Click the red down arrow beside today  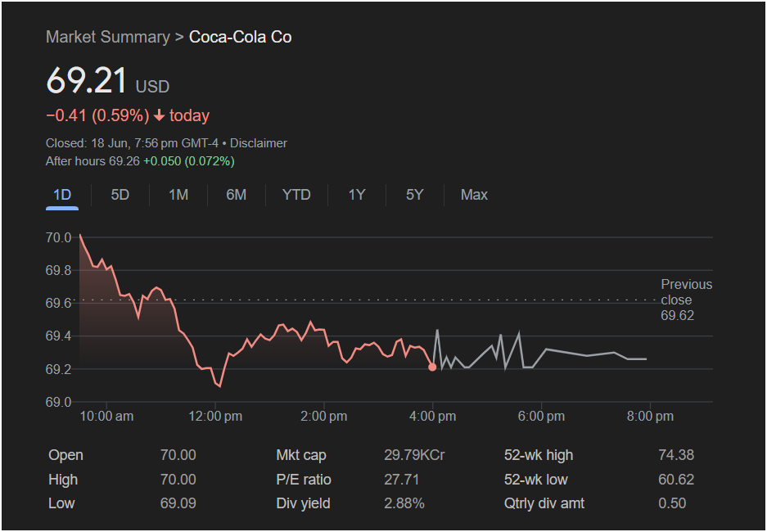click(x=159, y=116)
